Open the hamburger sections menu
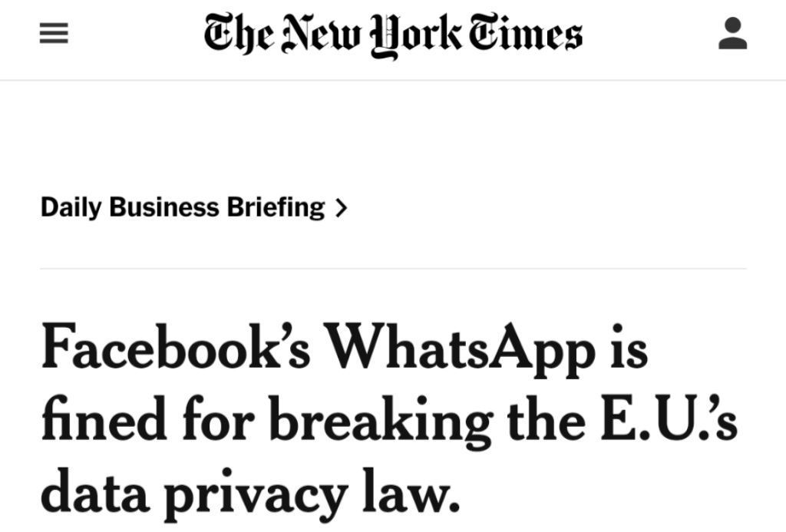 [54, 36]
